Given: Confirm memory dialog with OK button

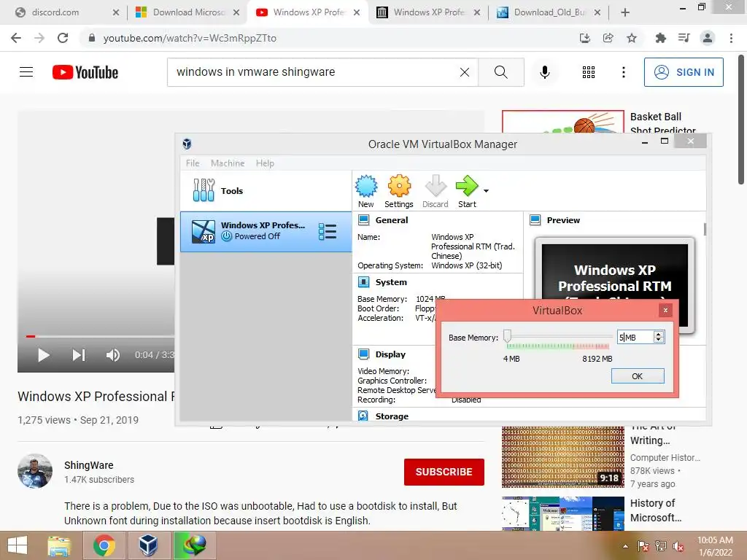Looking at the screenshot, I should pos(638,376).
